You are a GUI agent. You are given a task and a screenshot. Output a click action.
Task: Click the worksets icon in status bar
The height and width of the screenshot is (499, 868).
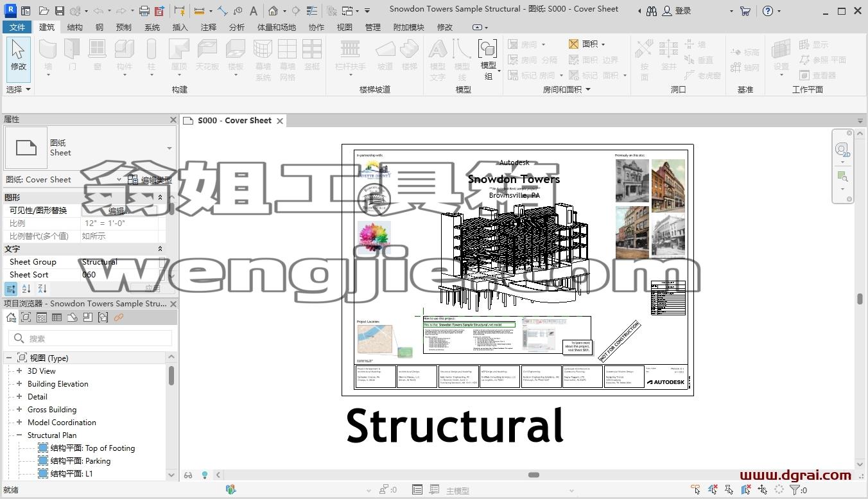pyautogui.click(x=230, y=489)
